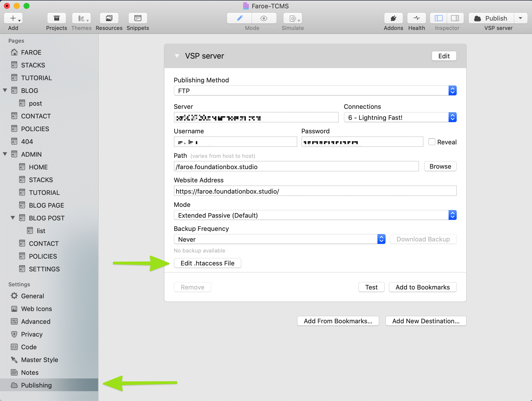Click the Website Address input field

point(315,191)
